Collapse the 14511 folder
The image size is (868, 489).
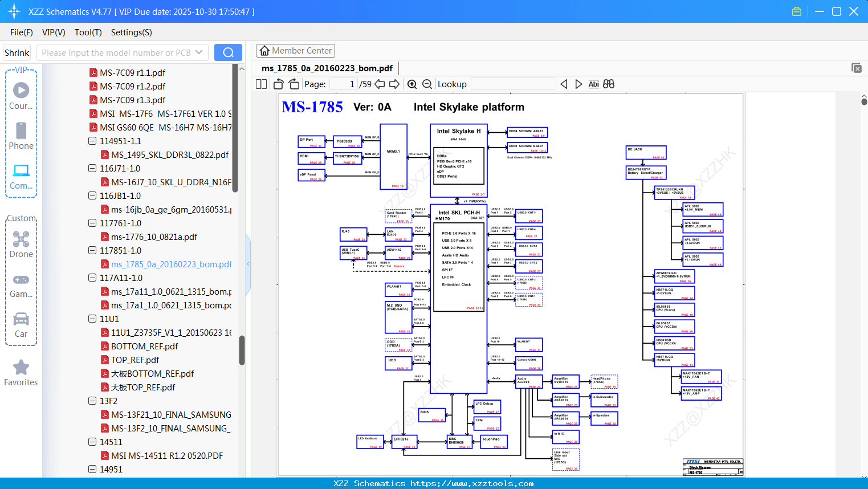tap(92, 442)
